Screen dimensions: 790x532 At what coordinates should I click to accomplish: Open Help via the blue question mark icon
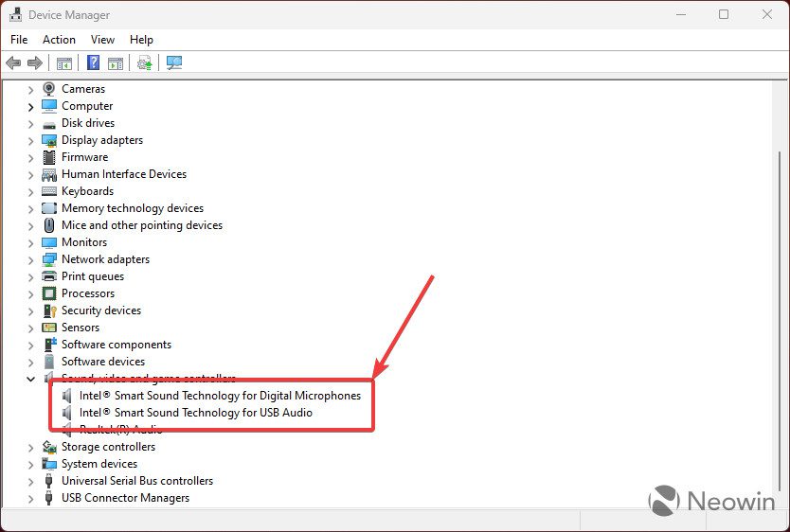tap(94, 63)
